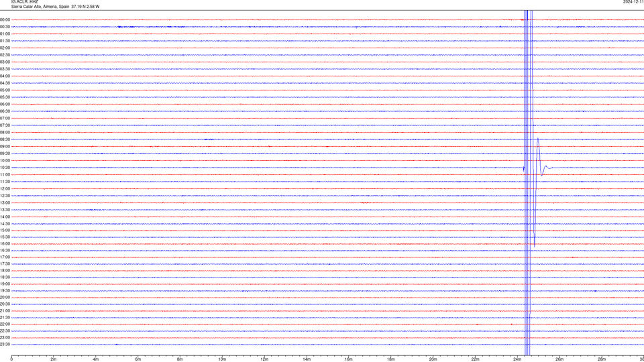Click the 10m tick label on the axis
The width and height of the screenshot is (644, 362).
[222, 359]
